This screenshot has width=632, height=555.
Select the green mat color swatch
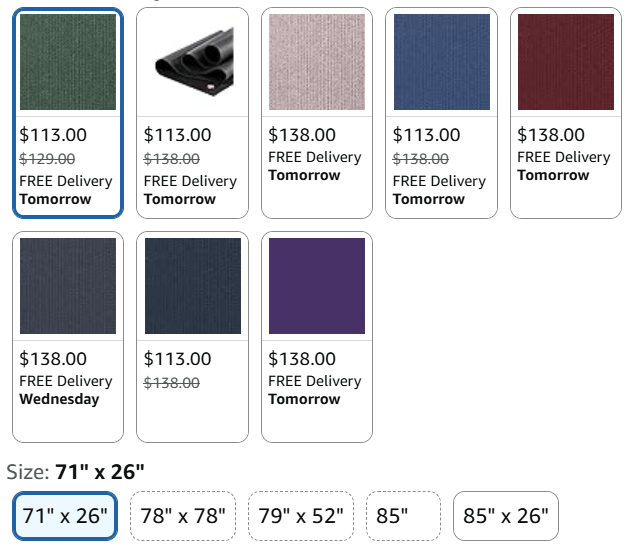68,62
